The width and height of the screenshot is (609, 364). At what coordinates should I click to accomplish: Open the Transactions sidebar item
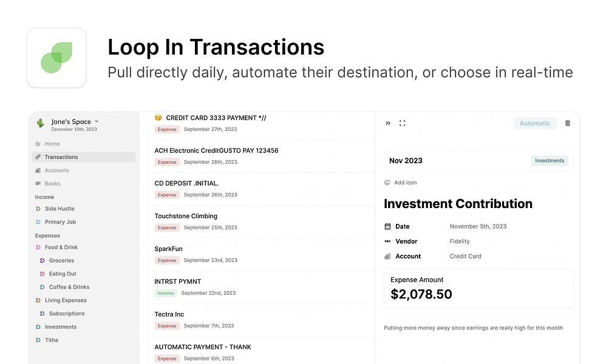point(61,157)
